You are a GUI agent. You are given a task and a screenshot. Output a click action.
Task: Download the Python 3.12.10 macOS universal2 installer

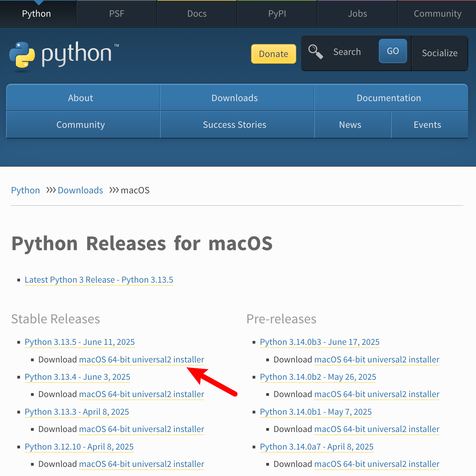click(142, 464)
